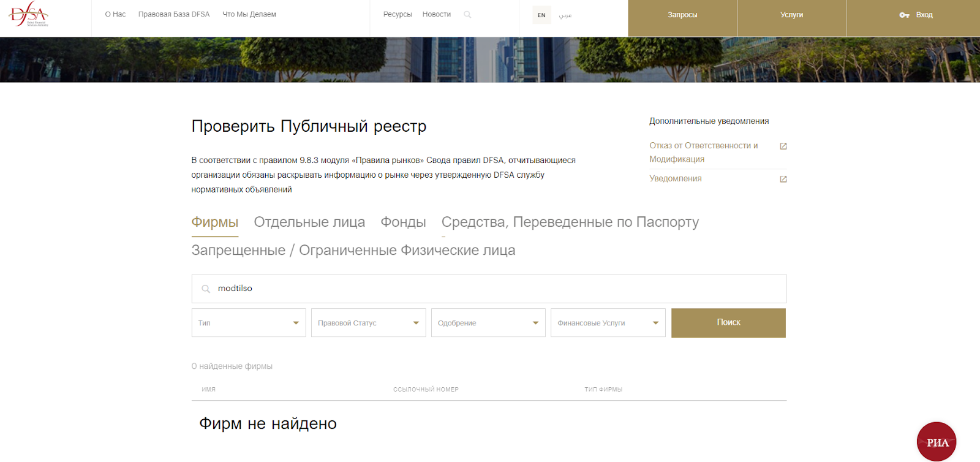Expand the Правовой Статус dropdown

(x=368, y=323)
